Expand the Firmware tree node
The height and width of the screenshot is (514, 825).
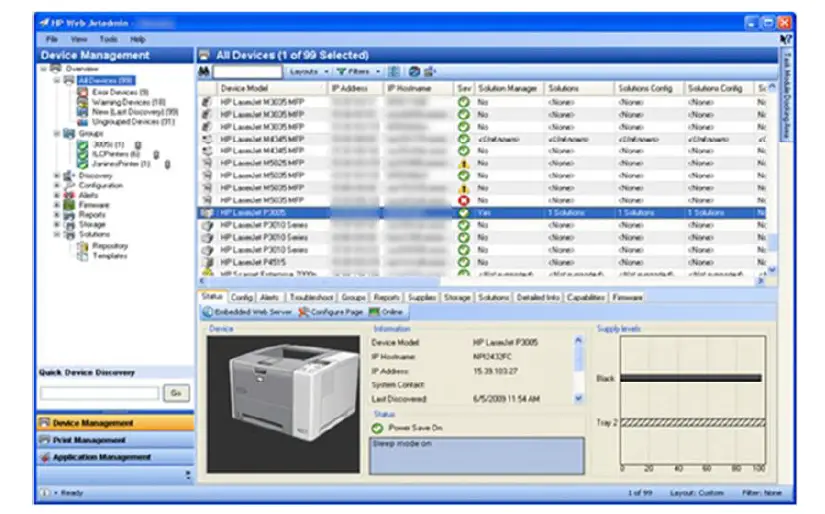pos(57,205)
